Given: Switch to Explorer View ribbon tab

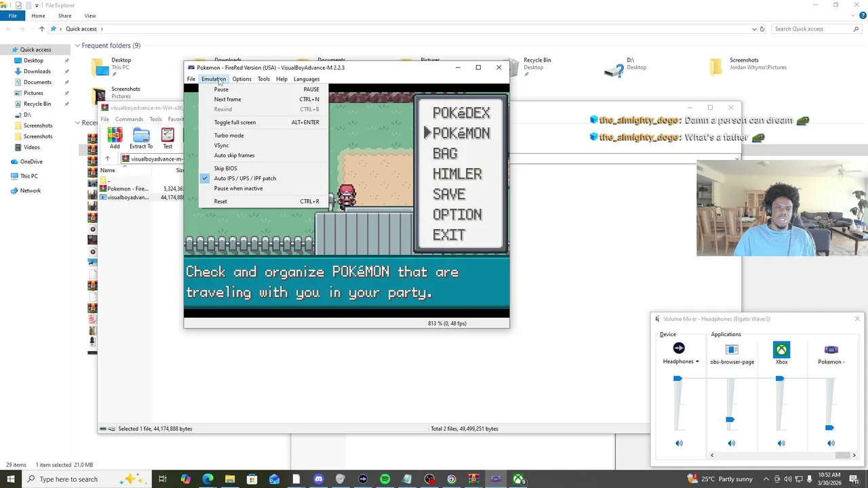Looking at the screenshot, I should click(x=90, y=16).
